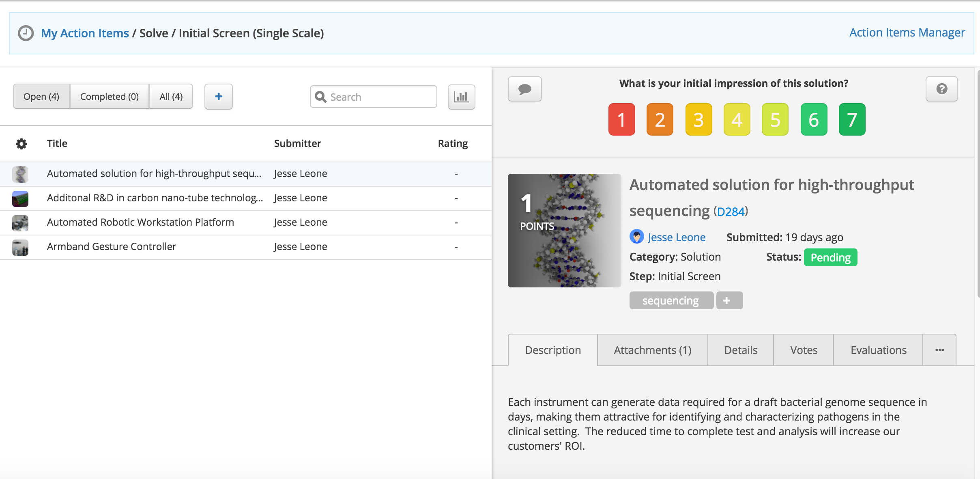Add a tag with the plus next to sequencing
The height and width of the screenshot is (479, 980).
pyautogui.click(x=729, y=300)
